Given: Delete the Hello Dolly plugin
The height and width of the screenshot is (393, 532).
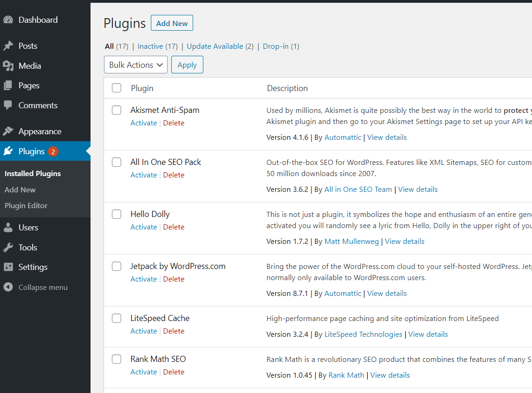Looking at the screenshot, I should click(x=174, y=227).
